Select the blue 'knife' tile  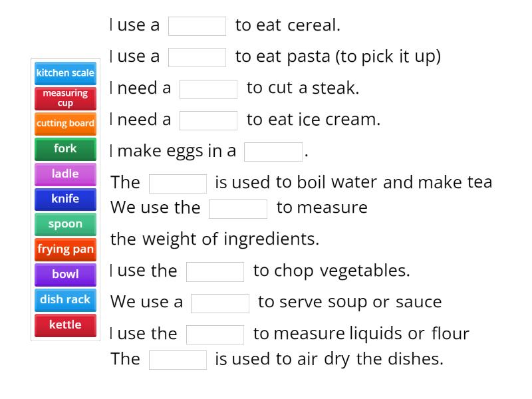click(65, 199)
